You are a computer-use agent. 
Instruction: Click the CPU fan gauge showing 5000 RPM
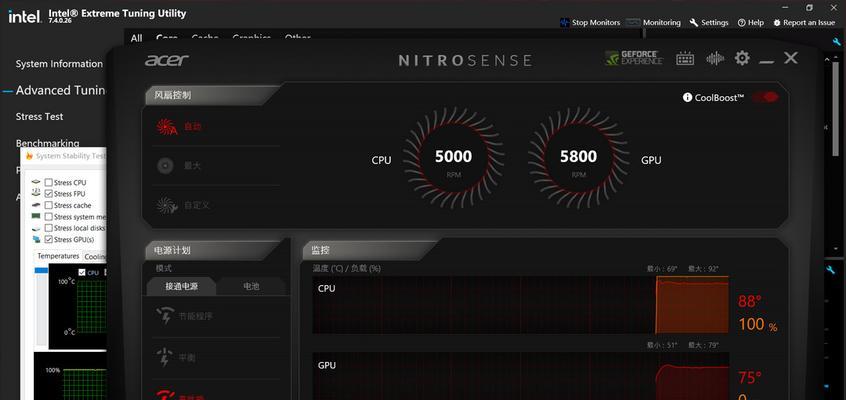453,159
